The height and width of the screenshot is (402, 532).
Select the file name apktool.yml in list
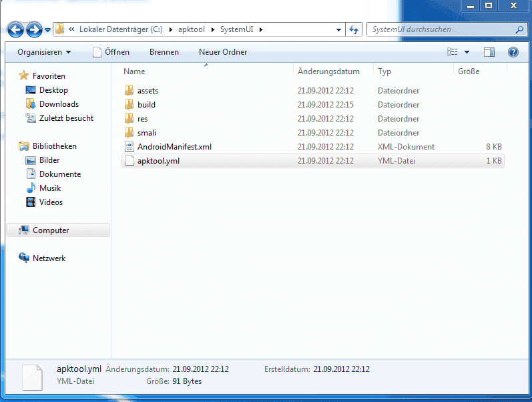(x=158, y=161)
